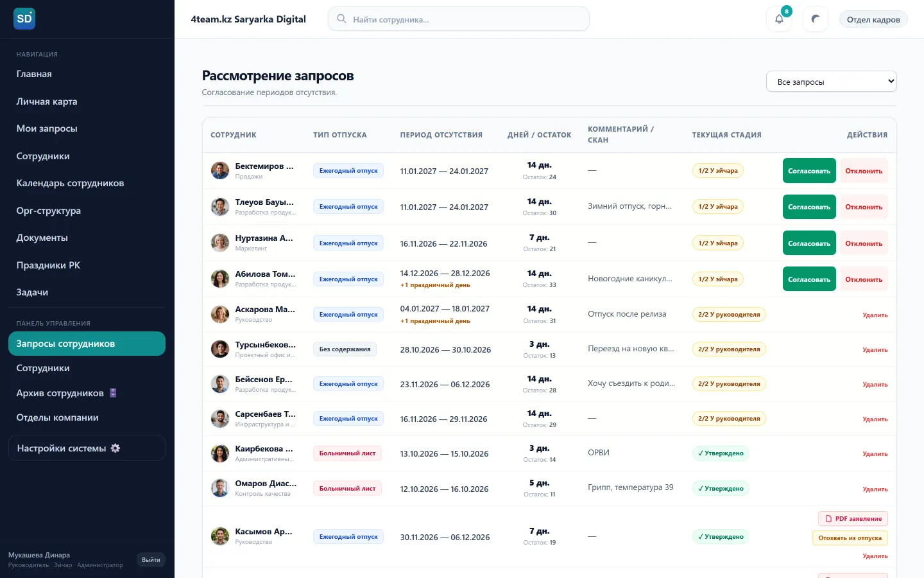This screenshot has width=924, height=578.
Task: Click the "Сотрудник" column header
Action: (x=234, y=135)
